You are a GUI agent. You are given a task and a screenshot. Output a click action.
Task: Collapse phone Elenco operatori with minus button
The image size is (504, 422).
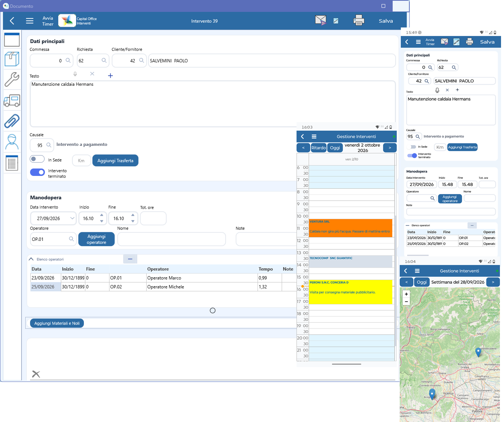(472, 225)
